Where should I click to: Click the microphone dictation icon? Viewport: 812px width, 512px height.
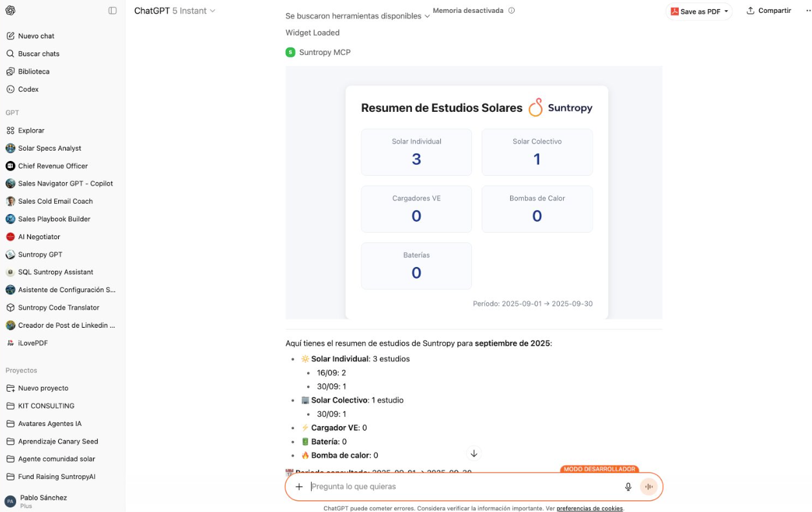[x=628, y=486]
